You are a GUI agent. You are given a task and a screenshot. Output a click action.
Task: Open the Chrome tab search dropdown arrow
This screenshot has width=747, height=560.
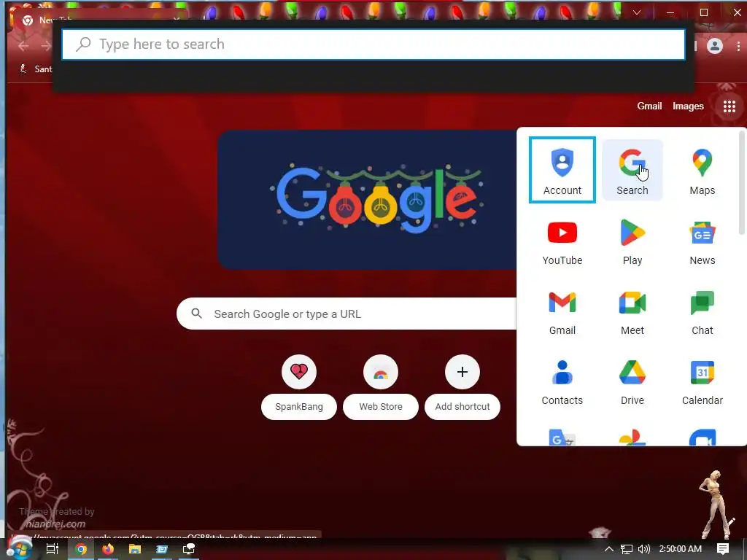click(636, 12)
